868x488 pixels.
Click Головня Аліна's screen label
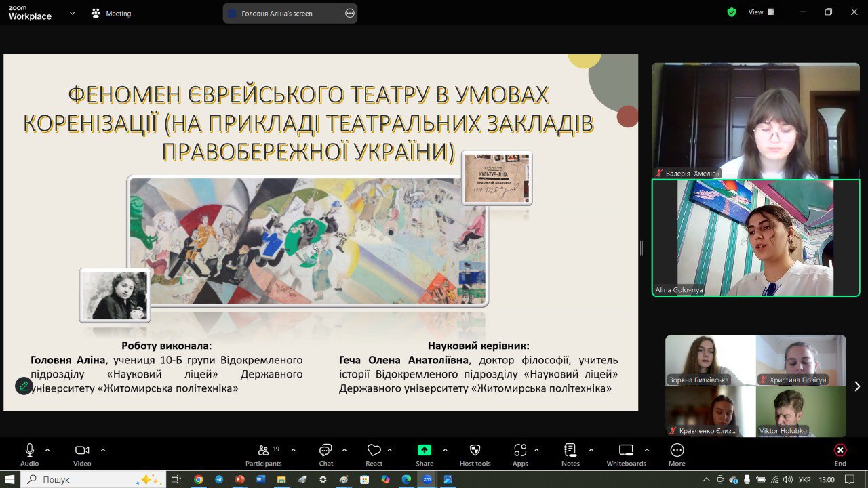(x=277, y=14)
